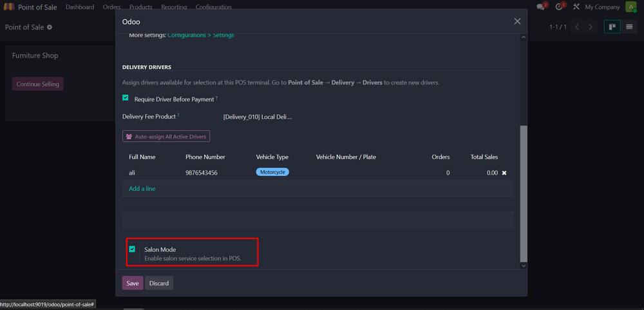Viewport: 644px width, 310px height.
Task: Remove driver ali with the x icon
Action: click(504, 173)
